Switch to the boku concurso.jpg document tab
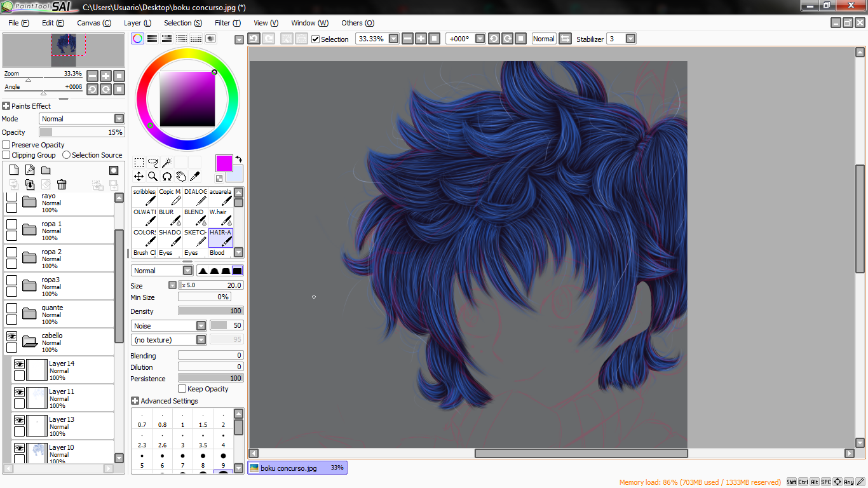868x488 pixels. [297, 468]
